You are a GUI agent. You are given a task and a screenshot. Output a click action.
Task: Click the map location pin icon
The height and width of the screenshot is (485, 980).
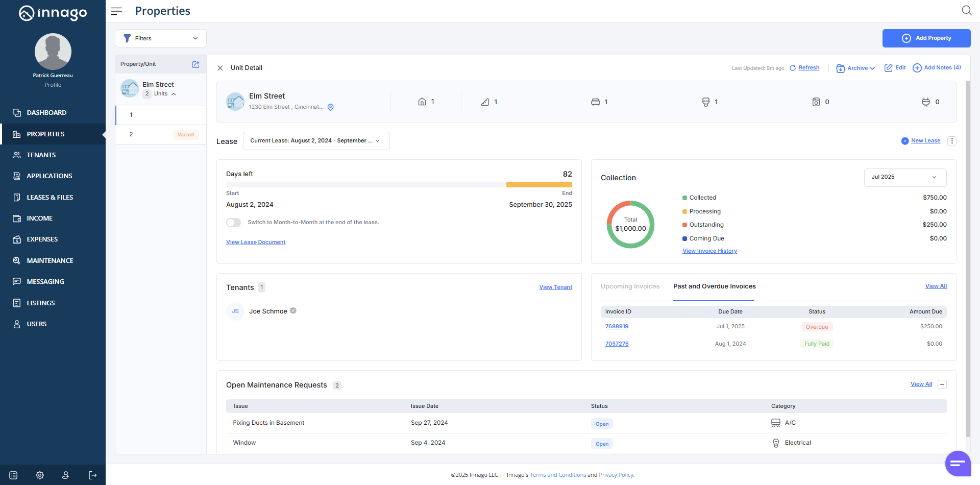tap(331, 107)
